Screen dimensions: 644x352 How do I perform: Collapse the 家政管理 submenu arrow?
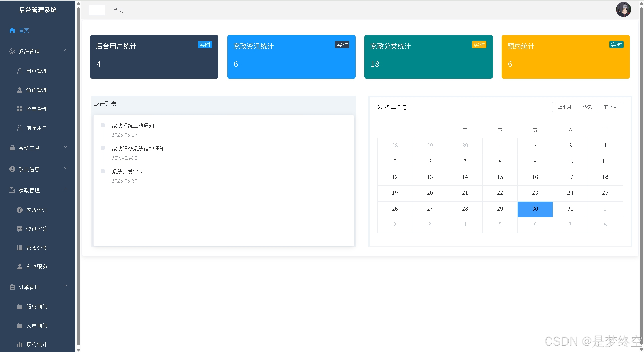click(66, 189)
